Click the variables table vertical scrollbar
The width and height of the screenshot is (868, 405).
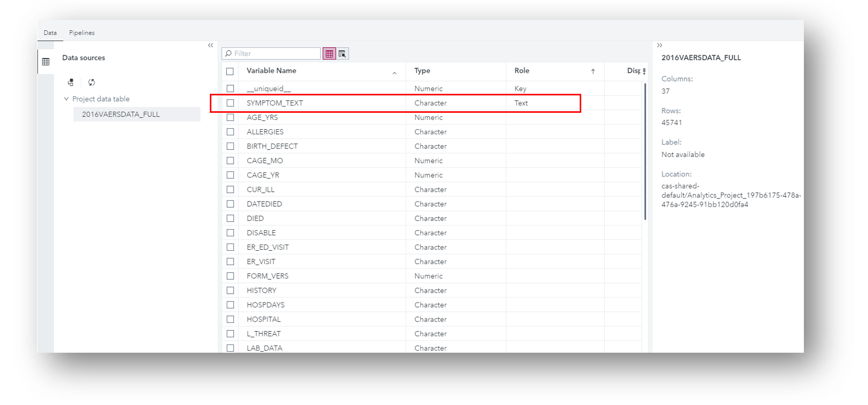pos(645,151)
